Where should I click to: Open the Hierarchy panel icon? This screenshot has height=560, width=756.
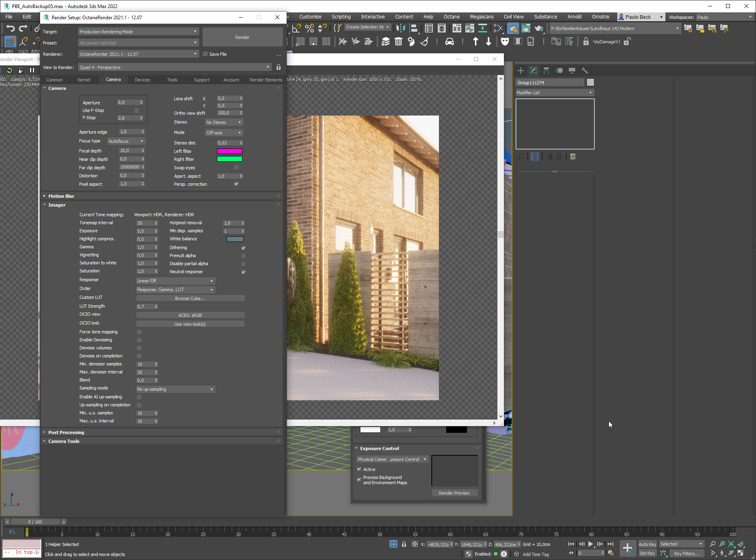546,71
